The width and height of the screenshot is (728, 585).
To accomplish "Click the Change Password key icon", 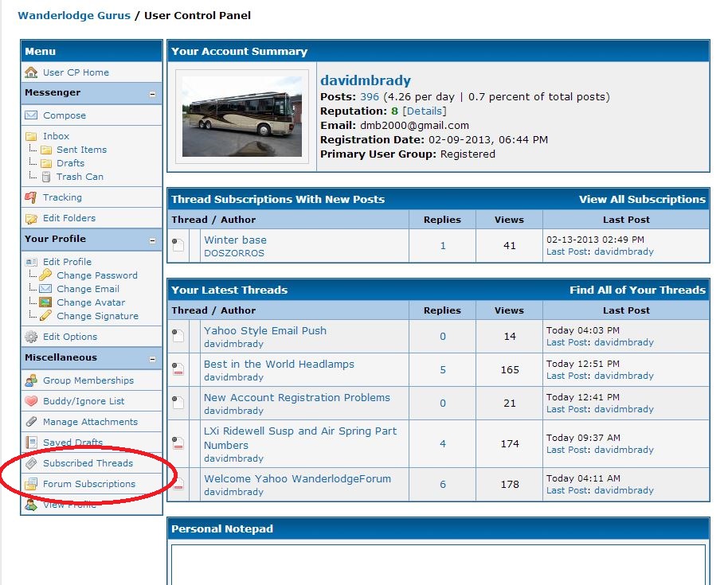I will coord(45,275).
